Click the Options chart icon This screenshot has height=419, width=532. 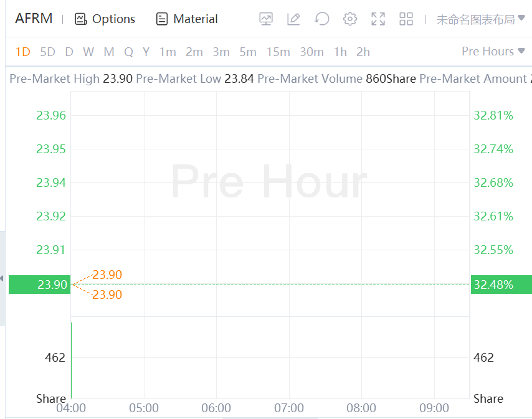80,19
